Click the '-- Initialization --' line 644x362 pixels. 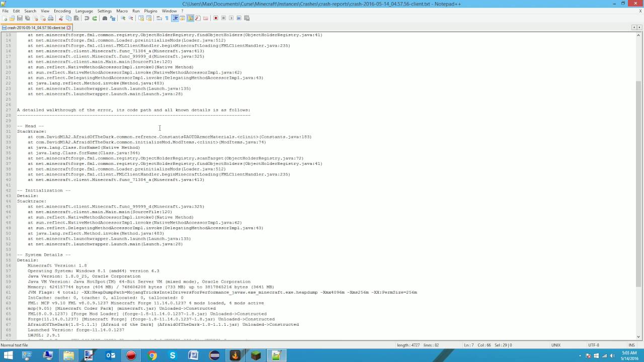coord(44,191)
